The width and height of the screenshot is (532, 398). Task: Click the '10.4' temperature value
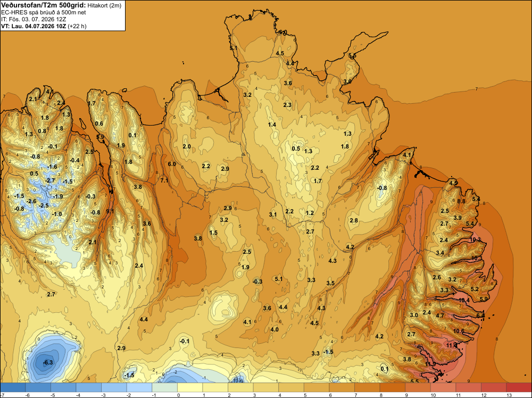point(464,300)
